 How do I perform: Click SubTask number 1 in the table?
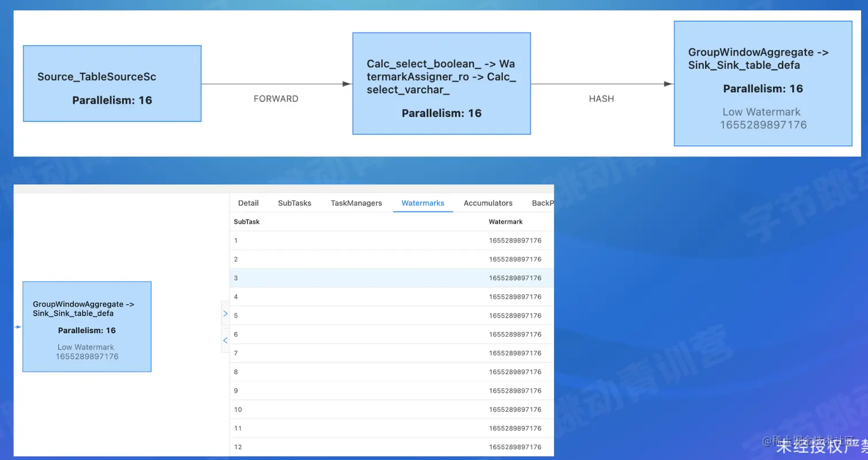click(x=236, y=240)
